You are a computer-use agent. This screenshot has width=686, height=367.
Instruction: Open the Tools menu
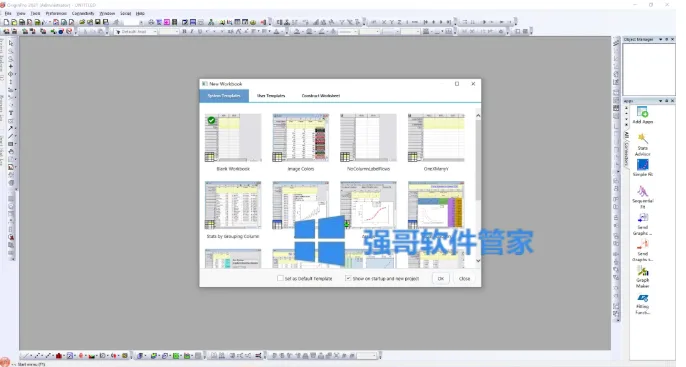(x=35, y=14)
